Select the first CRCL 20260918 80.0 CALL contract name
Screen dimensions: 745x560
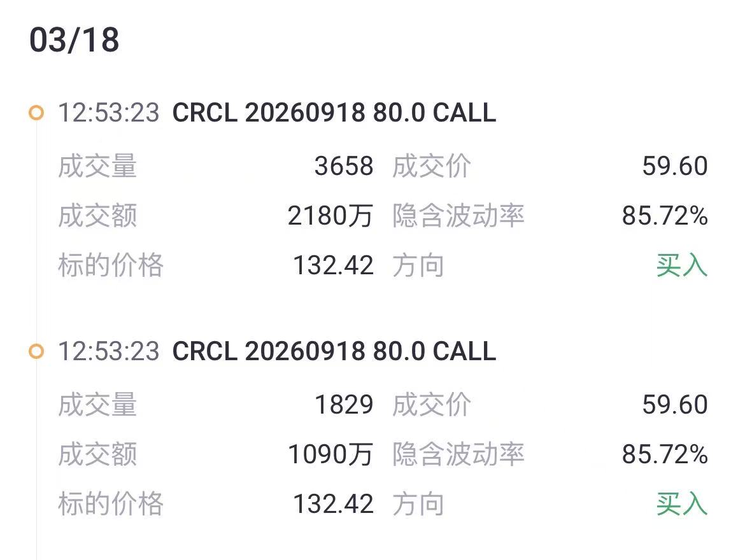click(332, 112)
